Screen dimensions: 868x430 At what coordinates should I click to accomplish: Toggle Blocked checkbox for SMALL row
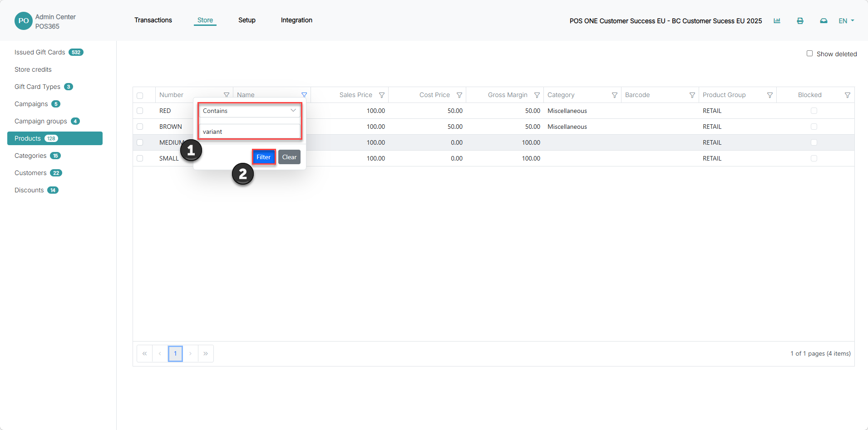[814, 158]
